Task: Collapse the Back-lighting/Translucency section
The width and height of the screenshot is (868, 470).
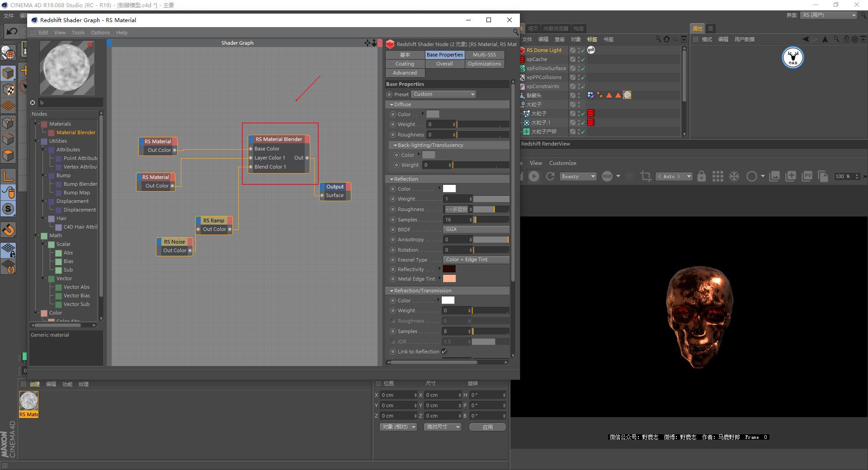Action: 395,145
